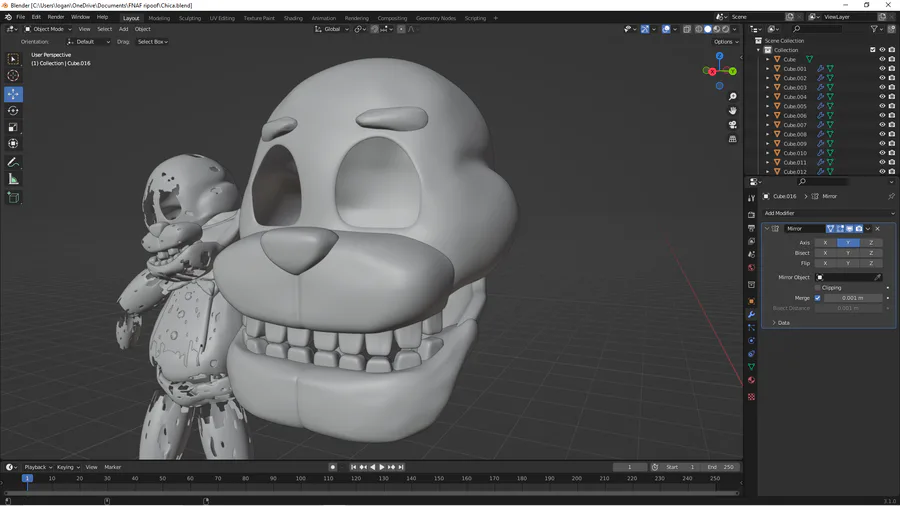Toggle X-ray display mode
Viewport: 900px width, 506px height.
pos(687,29)
